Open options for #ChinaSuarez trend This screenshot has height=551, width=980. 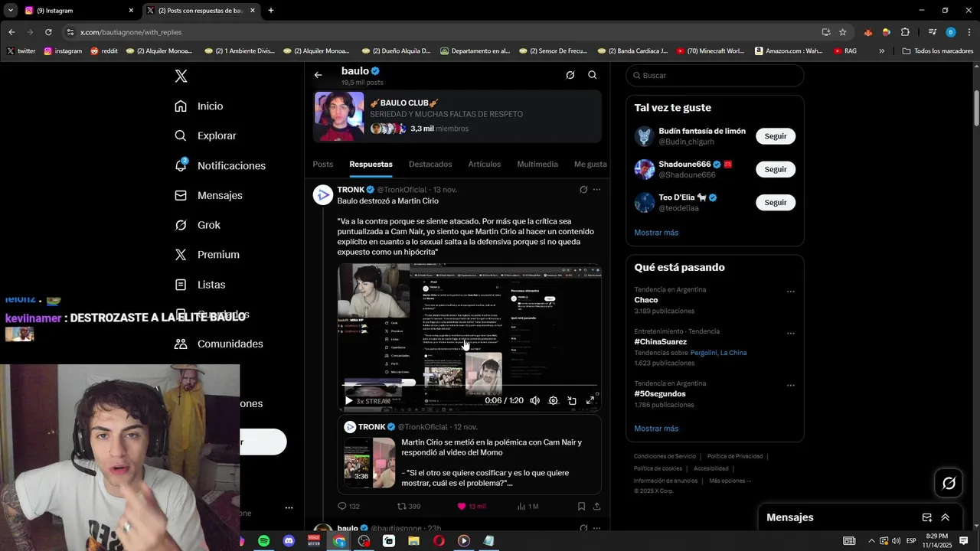coord(791,334)
